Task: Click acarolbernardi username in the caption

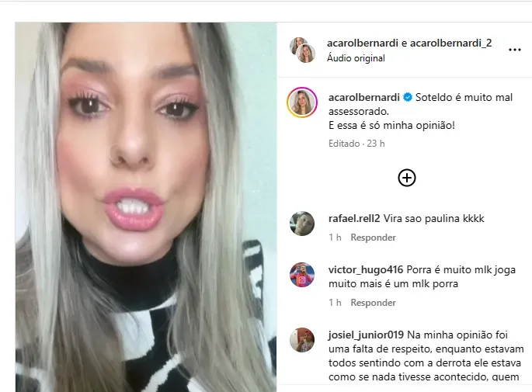Action: pyautogui.click(x=364, y=98)
